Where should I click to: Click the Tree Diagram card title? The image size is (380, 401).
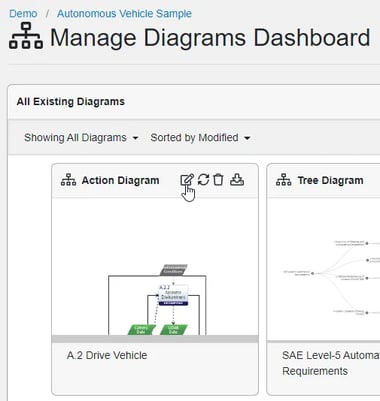pyautogui.click(x=330, y=180)
